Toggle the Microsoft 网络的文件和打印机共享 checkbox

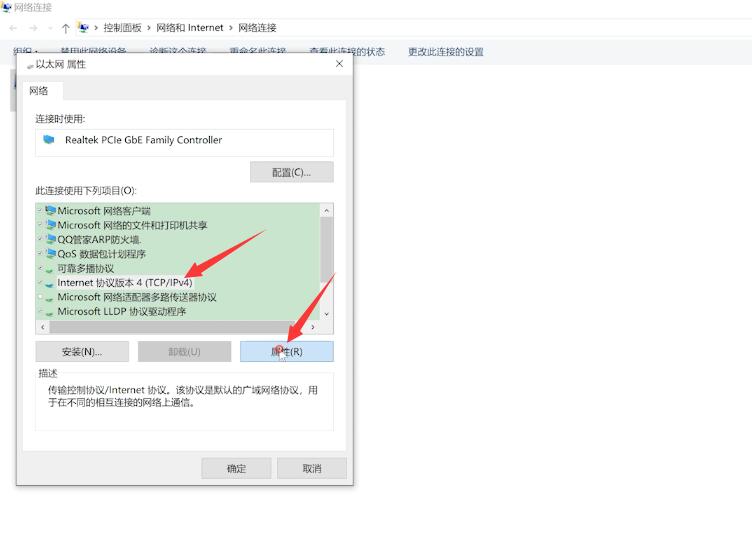point(40,225)
